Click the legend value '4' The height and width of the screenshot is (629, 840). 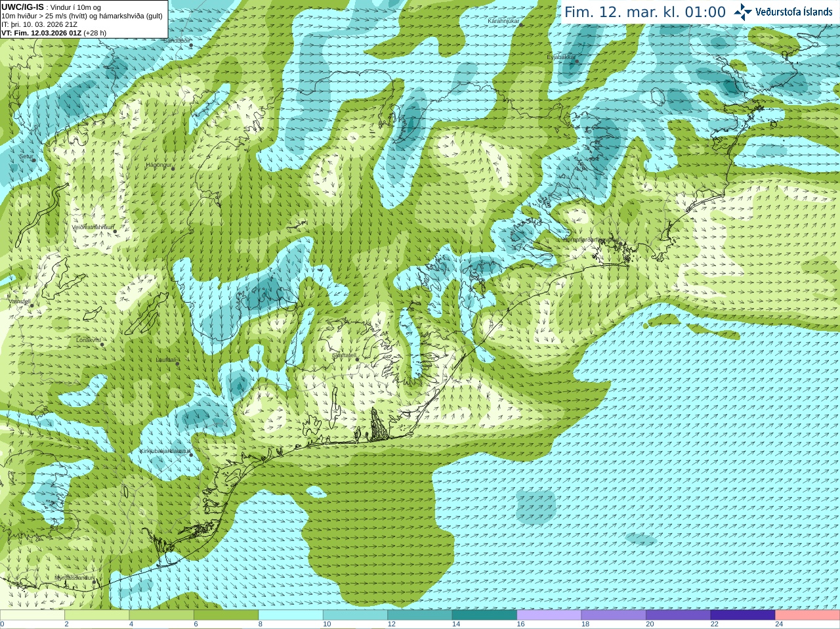coord(131,624)
